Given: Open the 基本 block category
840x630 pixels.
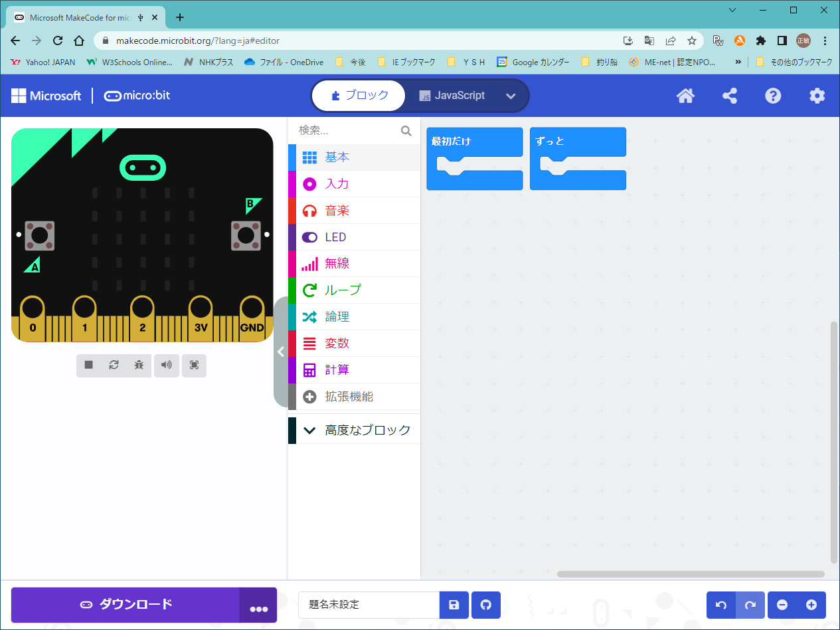Looking at the screenshot, I should (354, 157).
